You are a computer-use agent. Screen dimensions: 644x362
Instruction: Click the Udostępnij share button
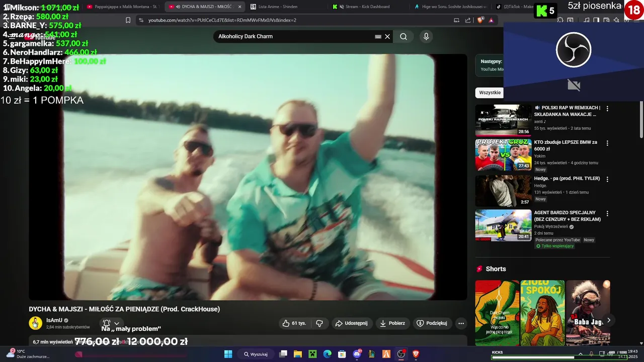point(351,323)
